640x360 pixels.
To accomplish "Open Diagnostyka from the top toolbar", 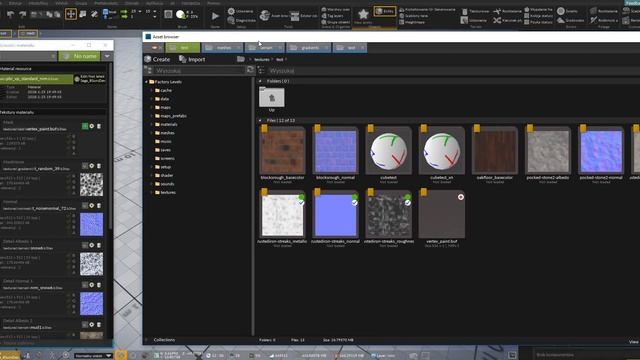I will pos(242,20).
